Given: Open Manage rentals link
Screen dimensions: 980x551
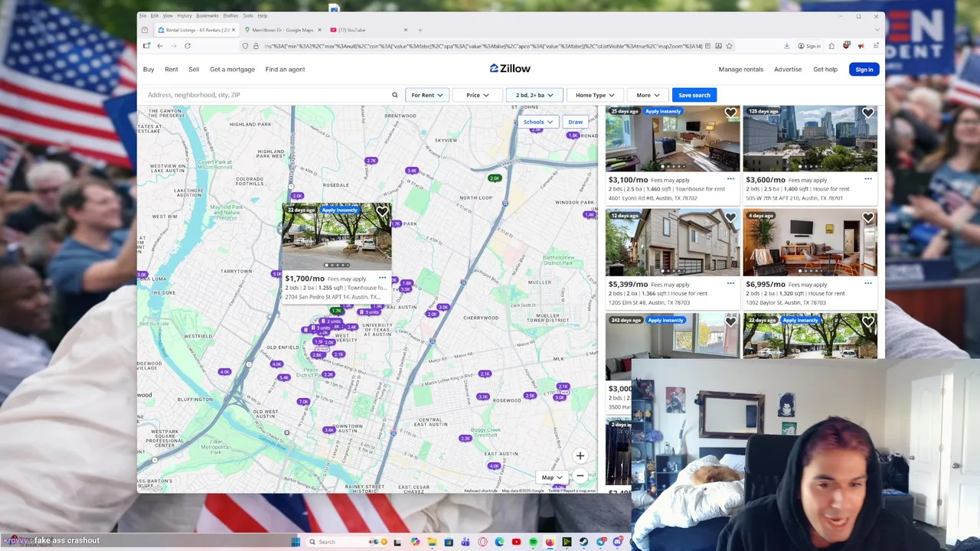Looking at the screenshot, I should [x=740, y=70].
